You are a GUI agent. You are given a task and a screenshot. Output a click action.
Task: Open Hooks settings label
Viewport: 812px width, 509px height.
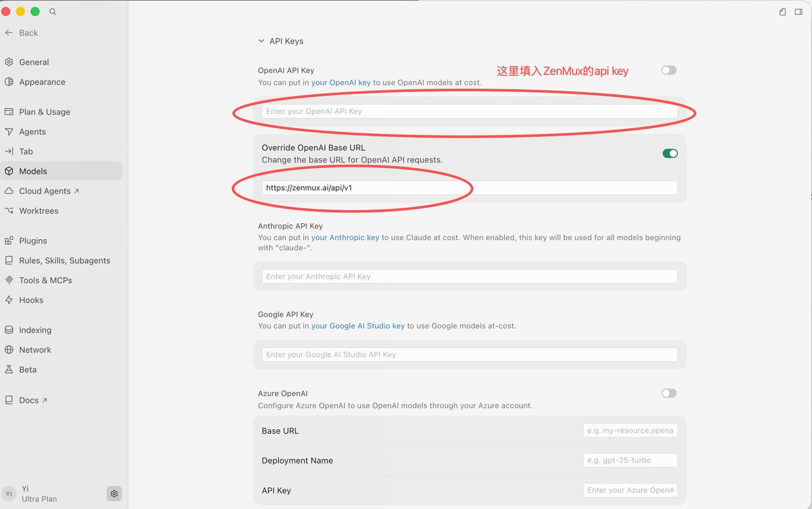pyautogui.click(x=31, y=300)
